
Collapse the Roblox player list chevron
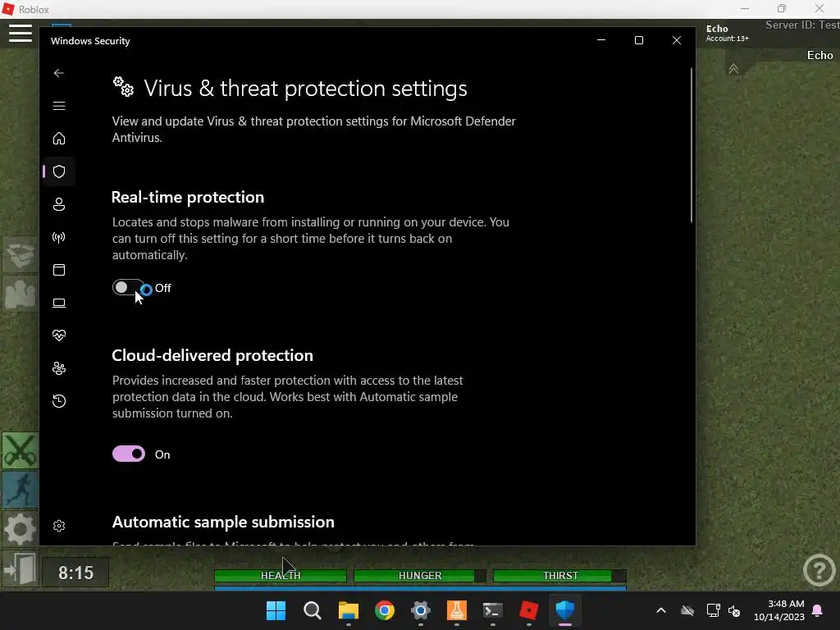(x=733, y=69)
